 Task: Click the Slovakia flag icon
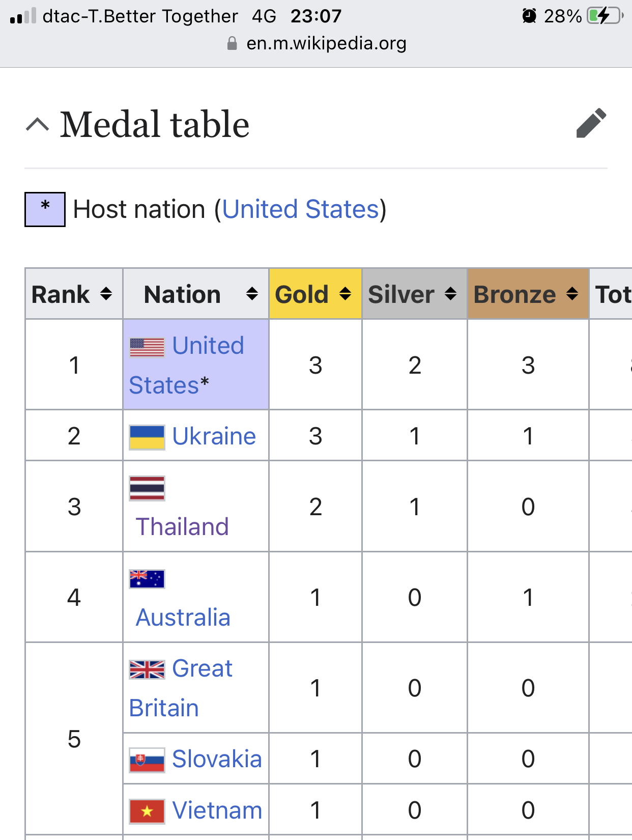[147, 760]
